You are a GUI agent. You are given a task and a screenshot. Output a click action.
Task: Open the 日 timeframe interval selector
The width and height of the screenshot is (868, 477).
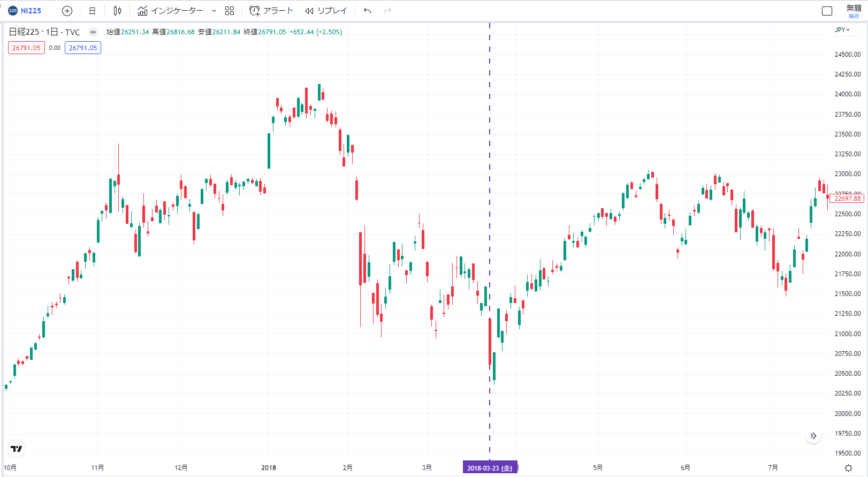[92, 11]
